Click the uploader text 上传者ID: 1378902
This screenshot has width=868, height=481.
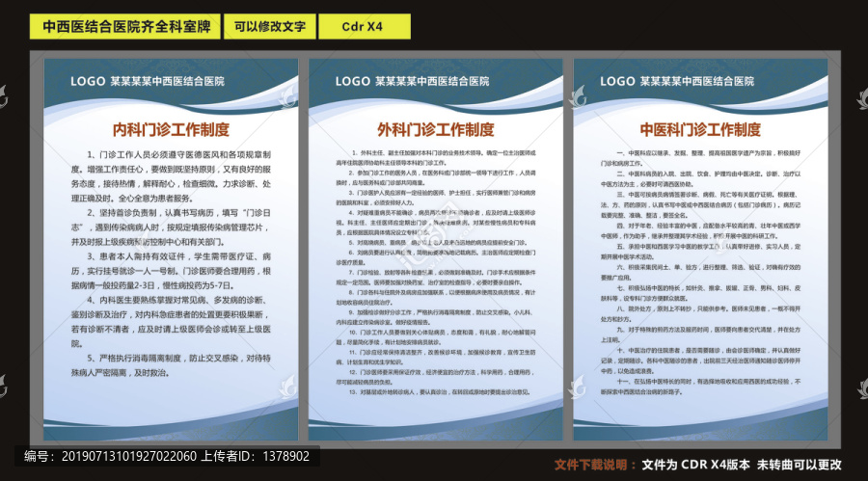[255, 457]
